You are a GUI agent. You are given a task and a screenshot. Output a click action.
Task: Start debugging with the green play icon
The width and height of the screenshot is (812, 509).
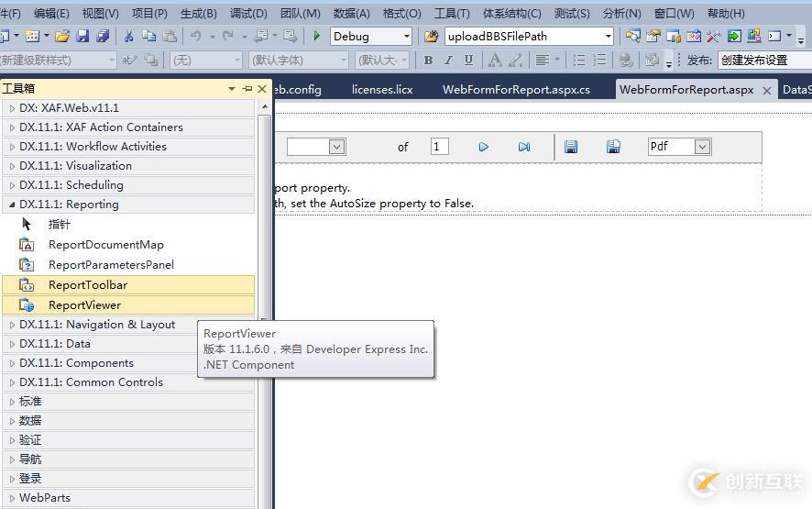(x=316, y=36)
